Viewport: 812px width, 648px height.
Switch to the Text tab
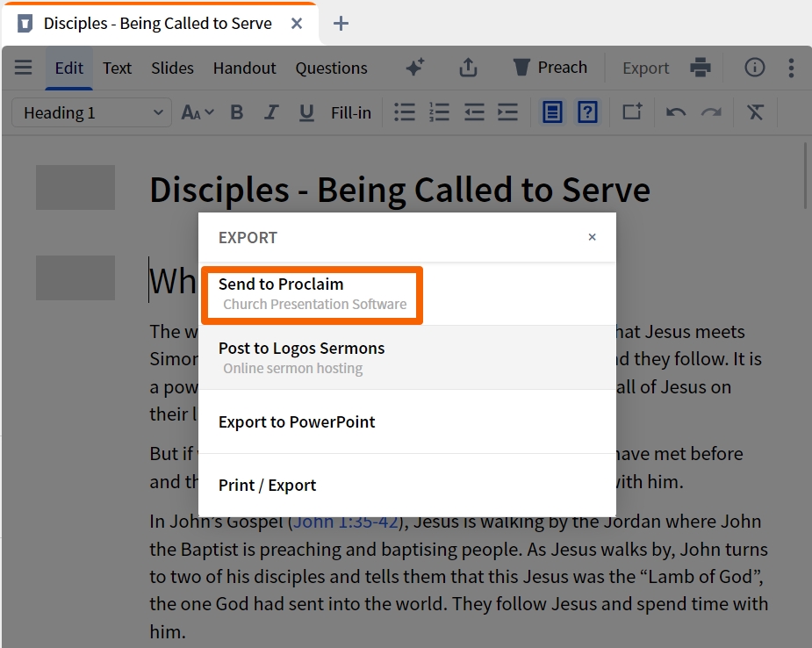tap(117, 68)
